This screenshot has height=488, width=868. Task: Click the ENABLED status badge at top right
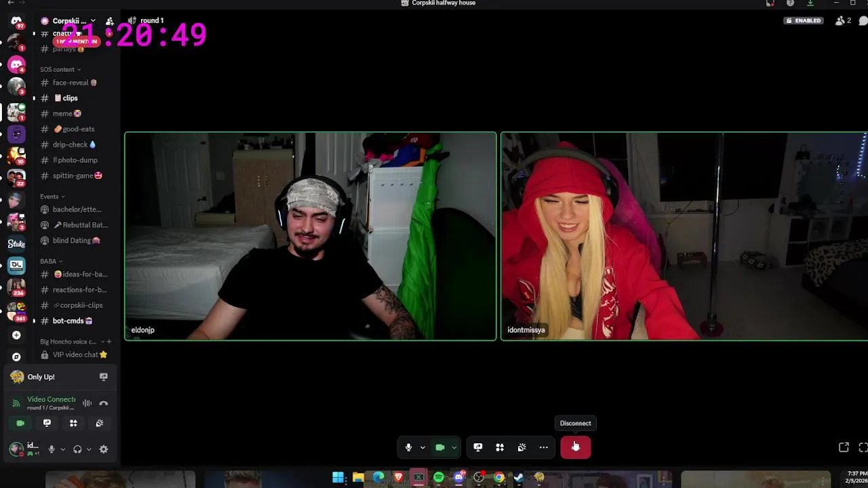click(803, 21)
